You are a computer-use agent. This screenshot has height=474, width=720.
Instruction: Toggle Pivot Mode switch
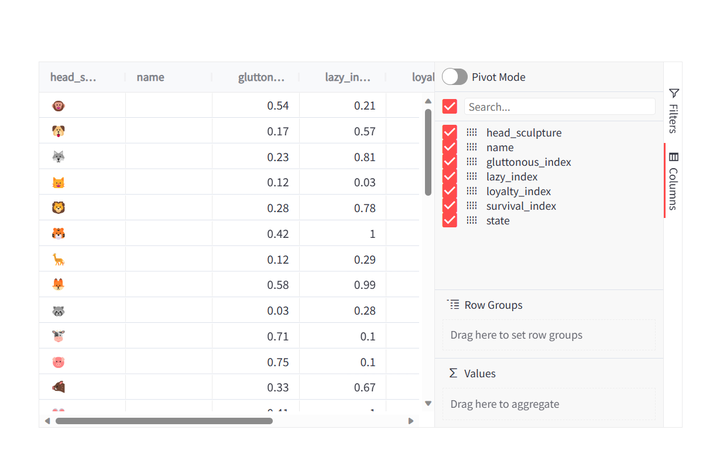click(455, 77)
